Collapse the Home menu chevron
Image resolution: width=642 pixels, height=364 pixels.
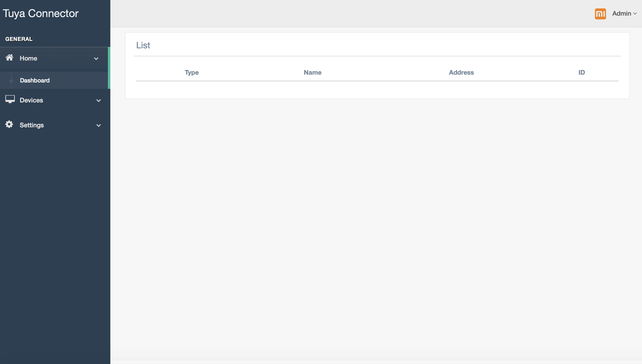pos(96,59)
